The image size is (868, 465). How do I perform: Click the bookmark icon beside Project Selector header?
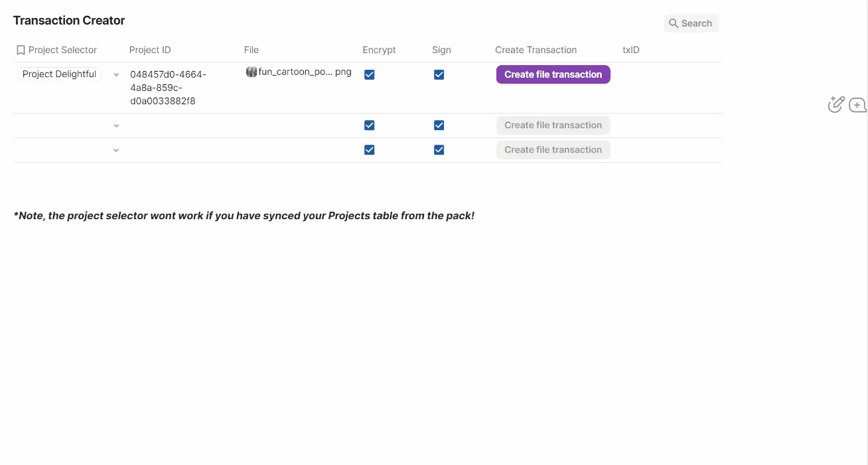[x=21, y=50]
